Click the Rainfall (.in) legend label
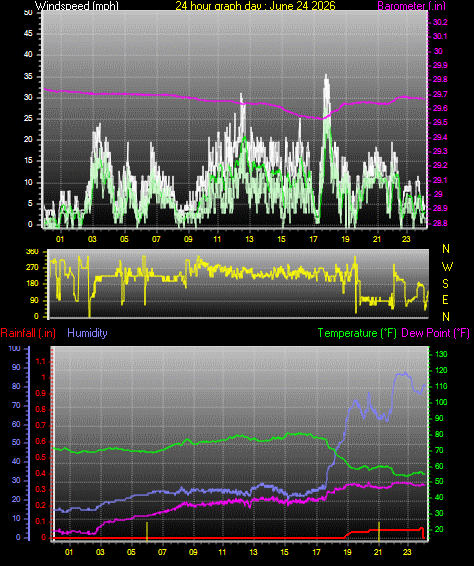Screen dimensions: 474x566 click(28, 333)
